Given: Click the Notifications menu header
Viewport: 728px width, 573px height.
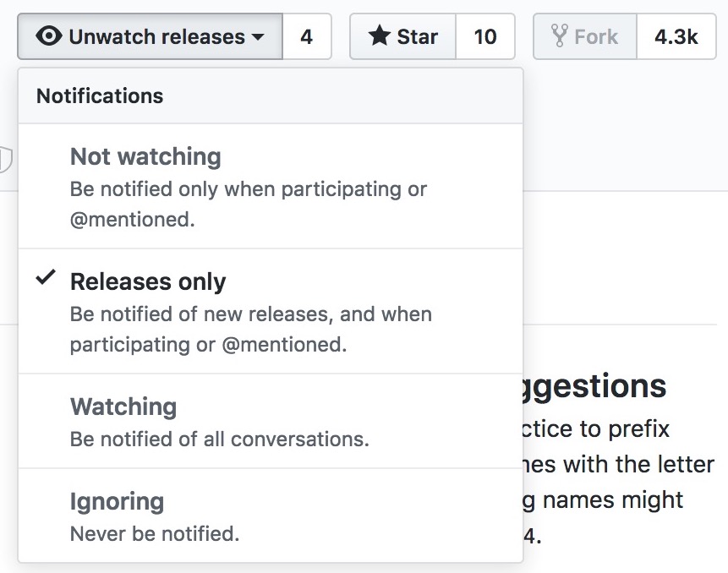Looking at the screenshot, I should 100,96.
